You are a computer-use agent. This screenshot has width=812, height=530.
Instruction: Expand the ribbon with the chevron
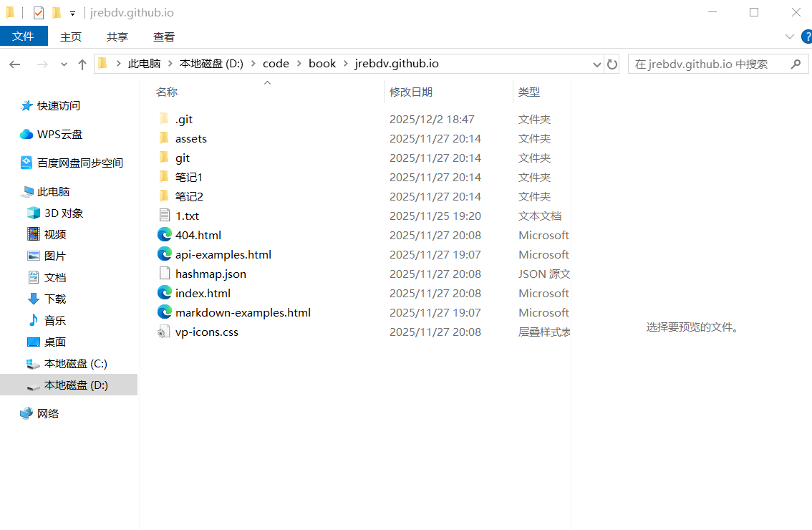790,37
